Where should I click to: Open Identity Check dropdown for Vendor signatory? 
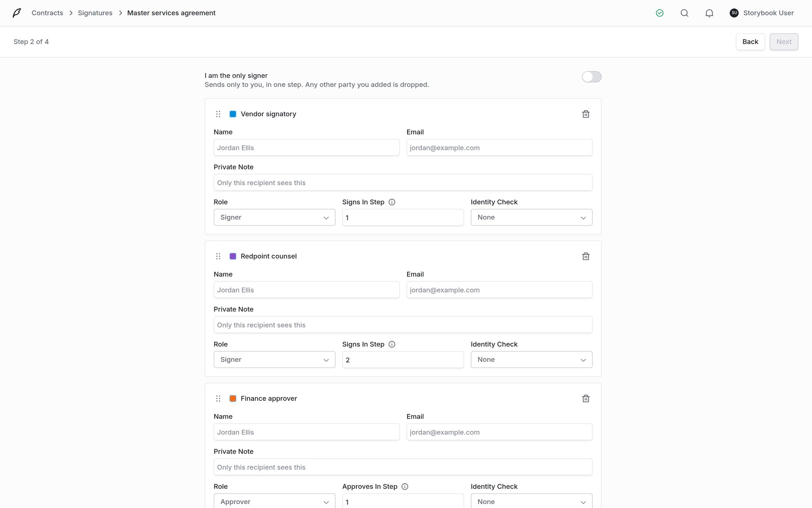[531, 217]
